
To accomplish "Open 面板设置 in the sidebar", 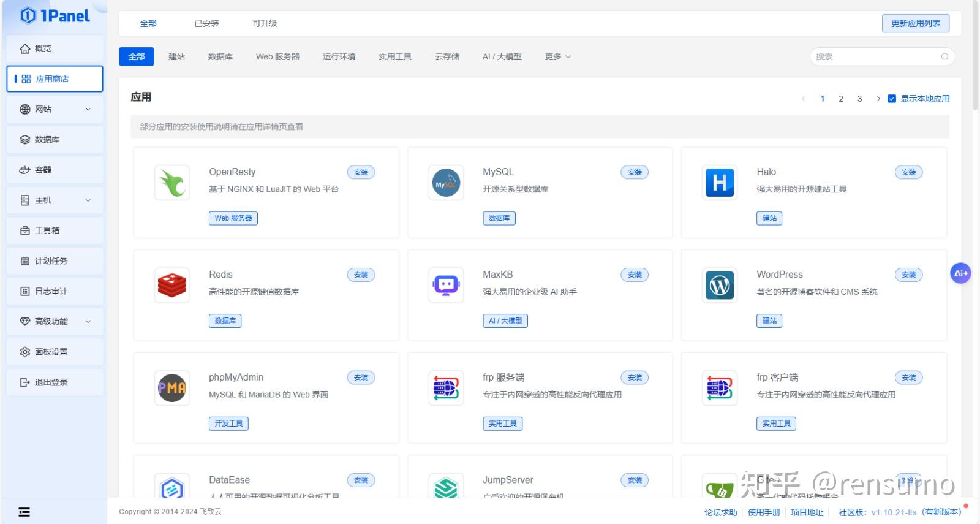I will 55,352.
